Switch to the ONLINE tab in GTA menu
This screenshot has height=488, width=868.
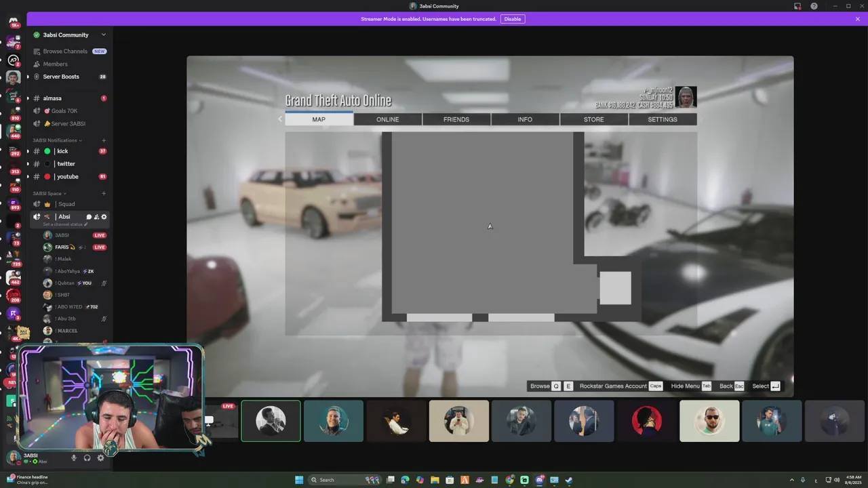[387, 119]
